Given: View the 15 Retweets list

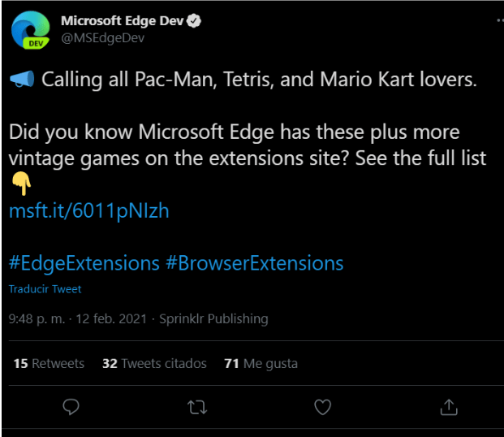Looking at the screenshot, I should pyautogui.click(x=49, y=363).
